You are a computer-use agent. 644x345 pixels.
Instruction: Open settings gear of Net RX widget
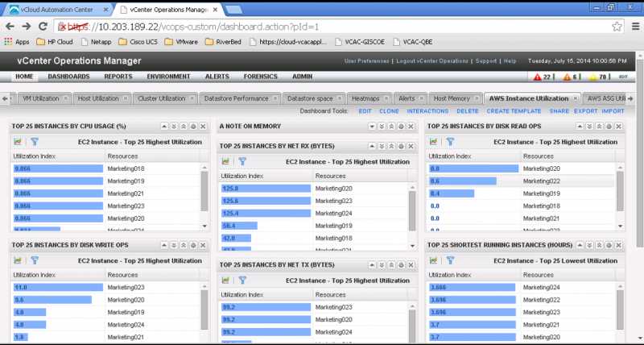(x=401, y=146)
